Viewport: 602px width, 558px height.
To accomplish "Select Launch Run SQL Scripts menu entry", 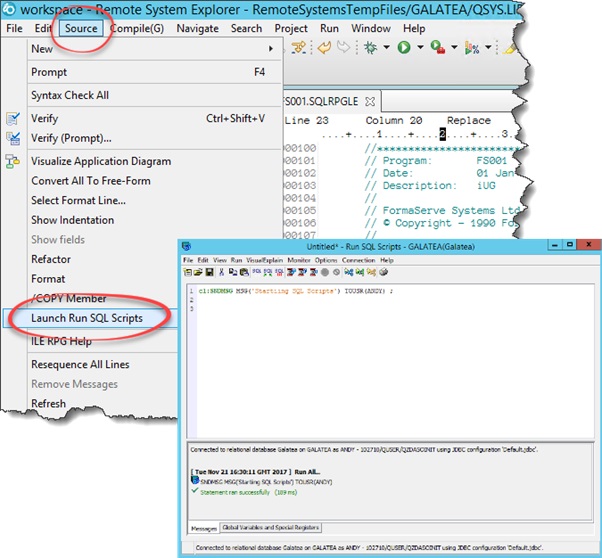I will tap(87, 318).
